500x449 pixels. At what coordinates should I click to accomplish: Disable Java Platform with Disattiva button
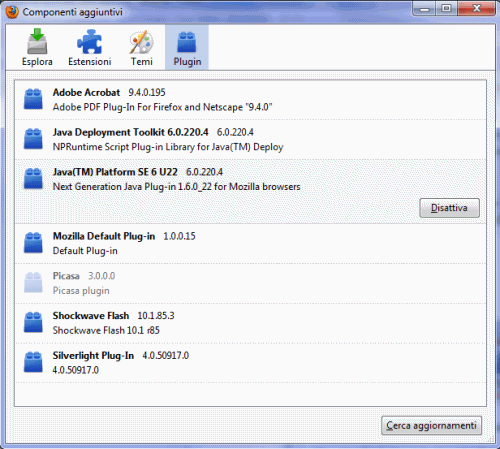point(449,208)
